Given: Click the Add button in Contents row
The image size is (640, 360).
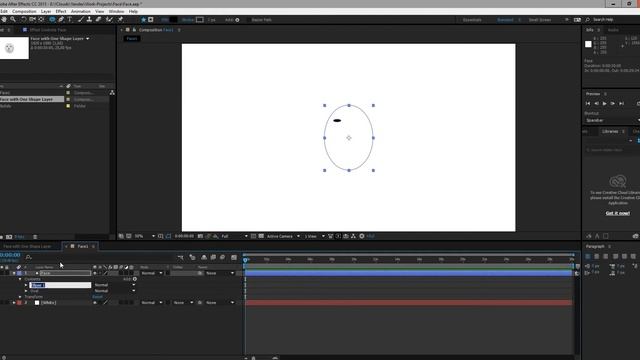Looking at the screenshot, I should (135, 279).
